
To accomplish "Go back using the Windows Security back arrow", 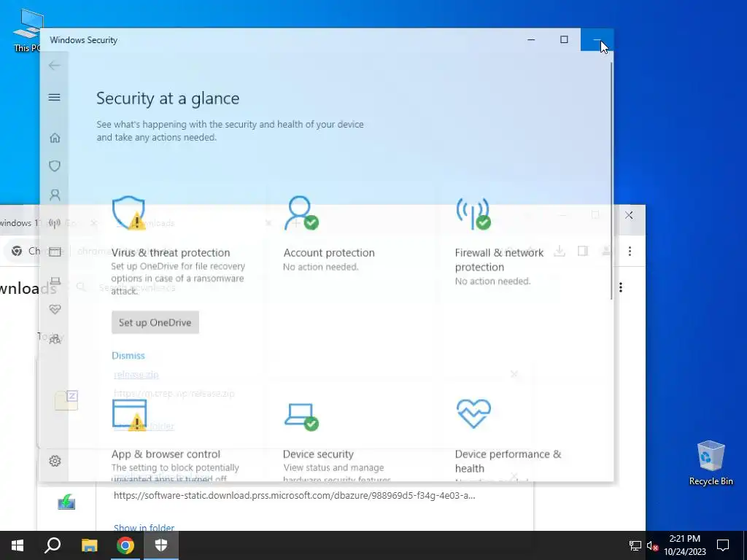I will [x=54, y=65].
